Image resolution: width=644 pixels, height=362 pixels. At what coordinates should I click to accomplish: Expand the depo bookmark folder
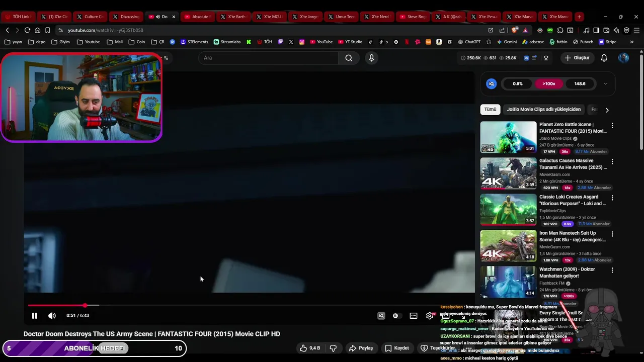point(37,42)
